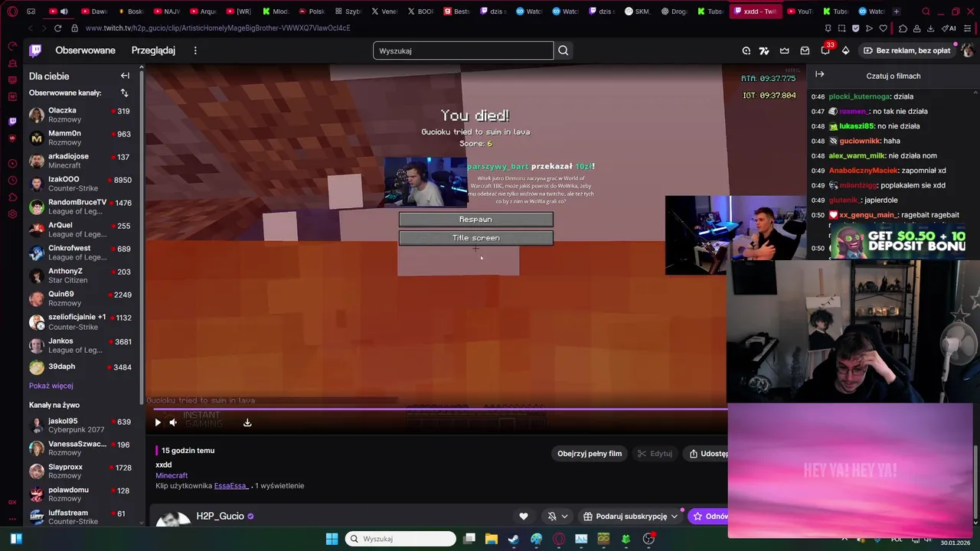
Task: Take a snapshot with Opera snapshot icon
Action: point(841,28)
